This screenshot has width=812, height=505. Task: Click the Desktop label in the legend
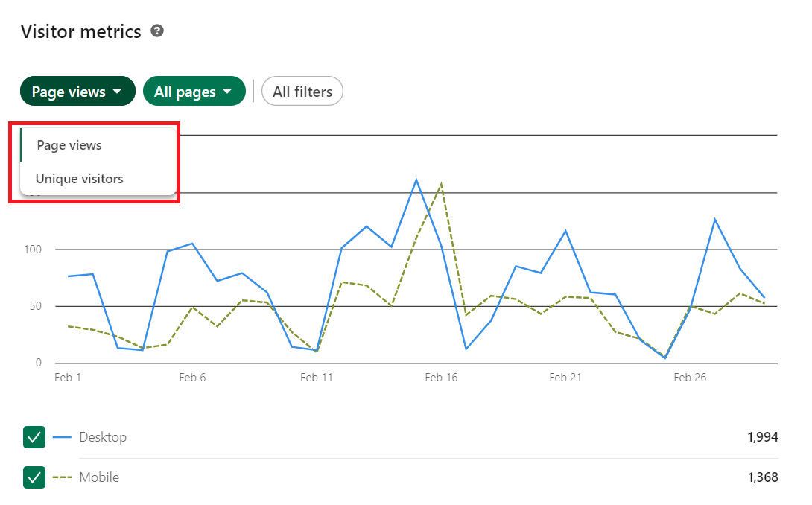coord(103,437)
